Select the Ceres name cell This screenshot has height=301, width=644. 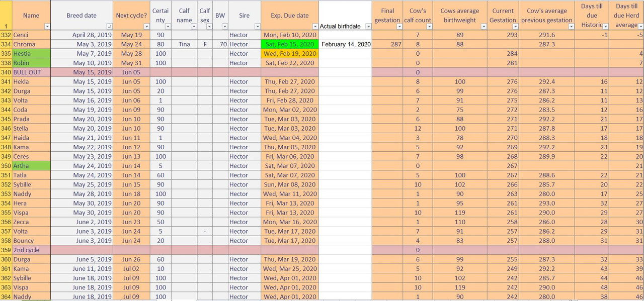(x=31, y=157)
